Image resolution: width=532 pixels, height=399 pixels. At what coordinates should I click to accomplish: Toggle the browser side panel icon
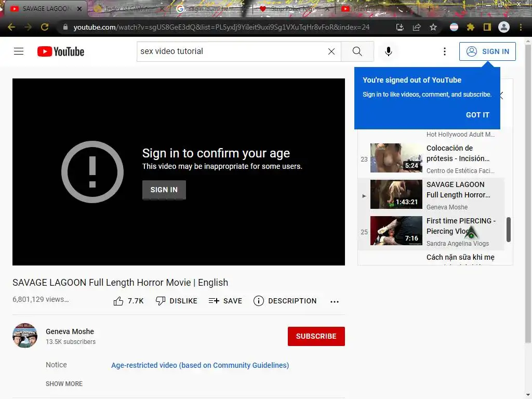[487, 27]
